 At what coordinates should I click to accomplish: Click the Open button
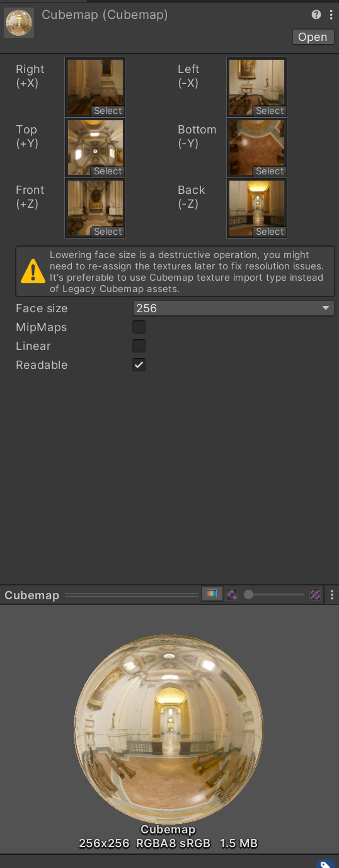(313, 37)
